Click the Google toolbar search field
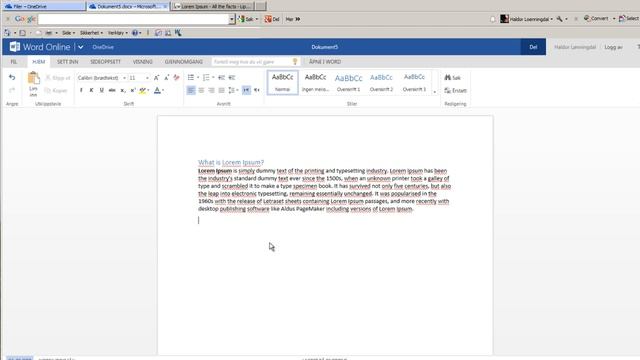This screenshot has height=360, width=640. tap(133, 19)
